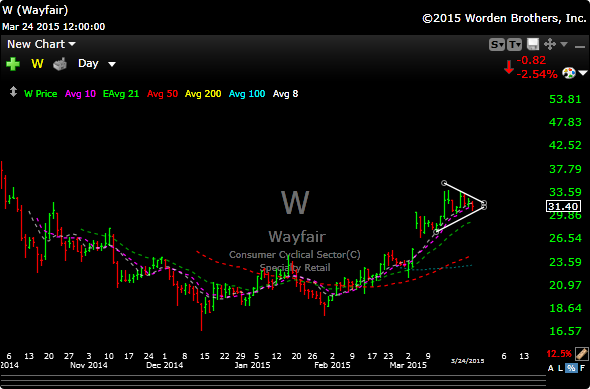Select the Avg 200 legend label

point(203,94)
